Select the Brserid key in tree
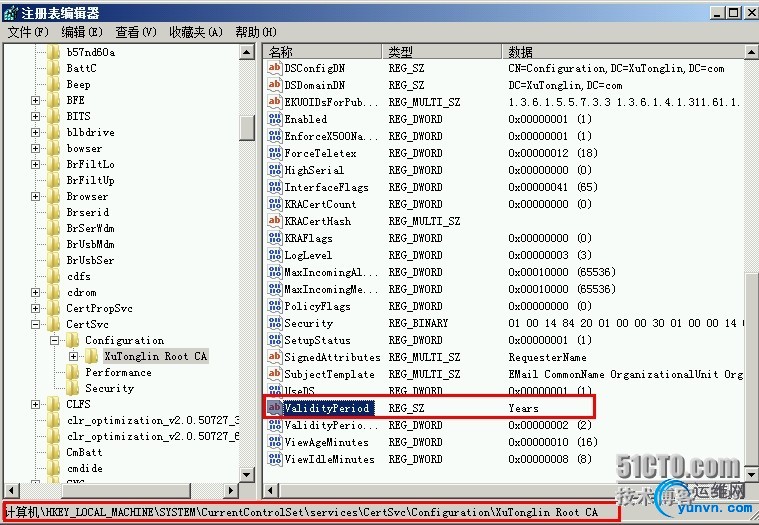Viewport: 759px width, 525px height. tap(88, 212)
